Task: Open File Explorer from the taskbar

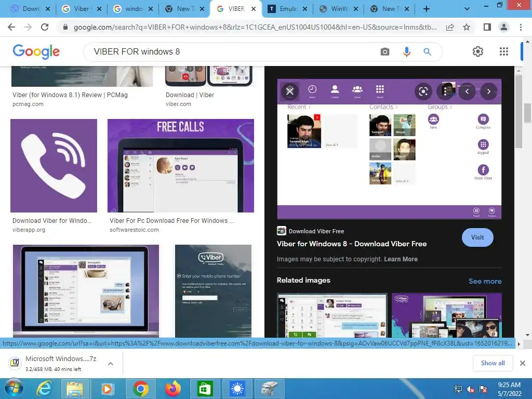Action: pos(75,389)
